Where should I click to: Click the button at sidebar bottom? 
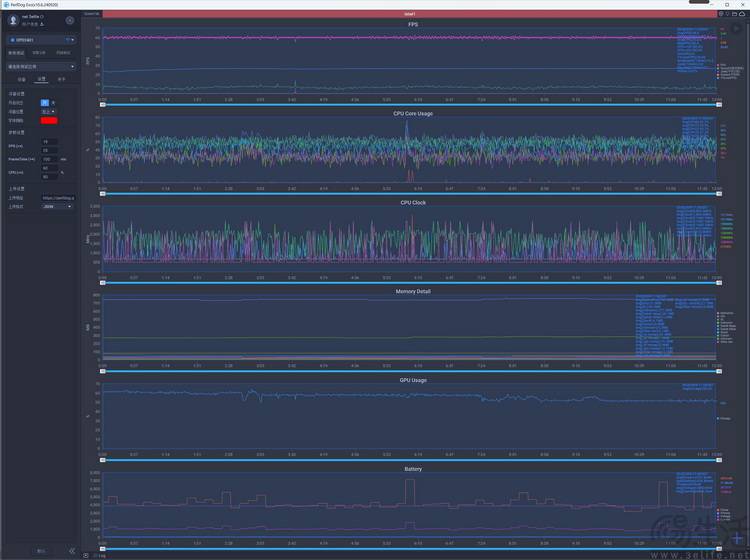click(x=40, y=551)
